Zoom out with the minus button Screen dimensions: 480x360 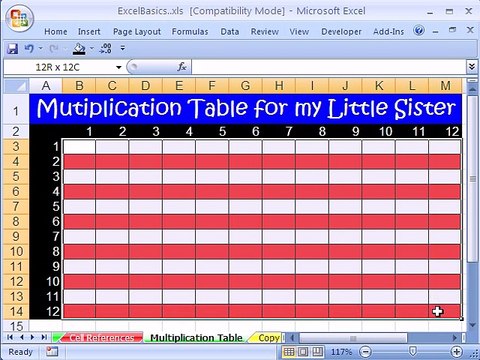coord(366,352)
